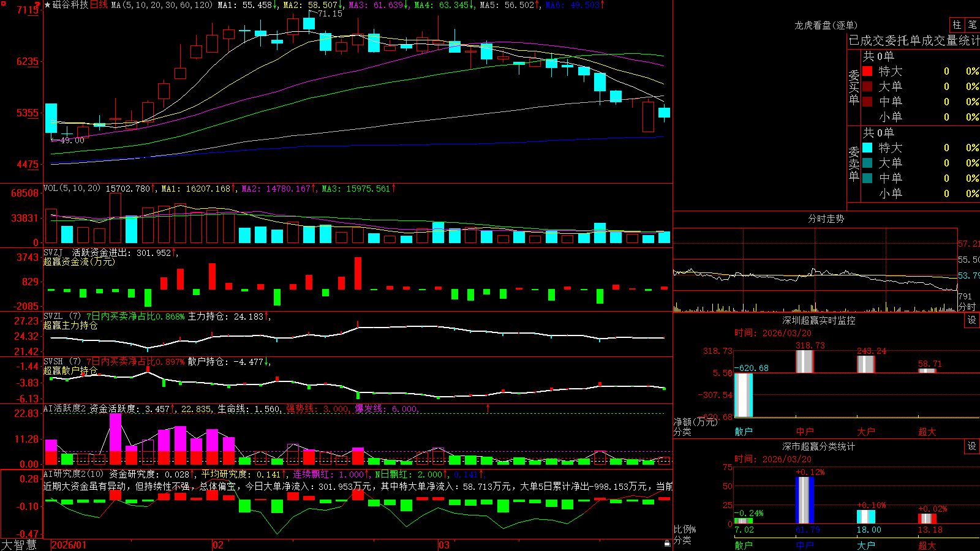Click the 已成交委托单成交量统计 heading
Screen dimensions: 980x551
click(x=914, y=40)
